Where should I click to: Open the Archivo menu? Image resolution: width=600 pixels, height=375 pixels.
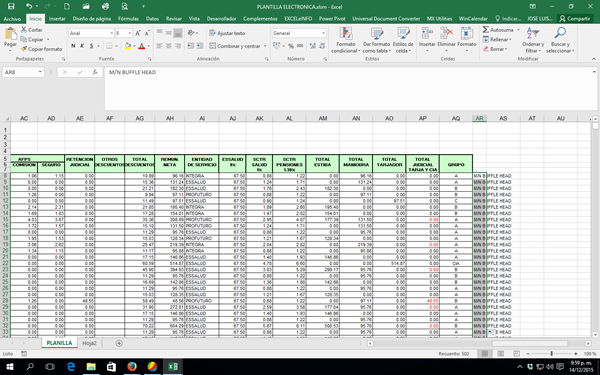(12, 19)
